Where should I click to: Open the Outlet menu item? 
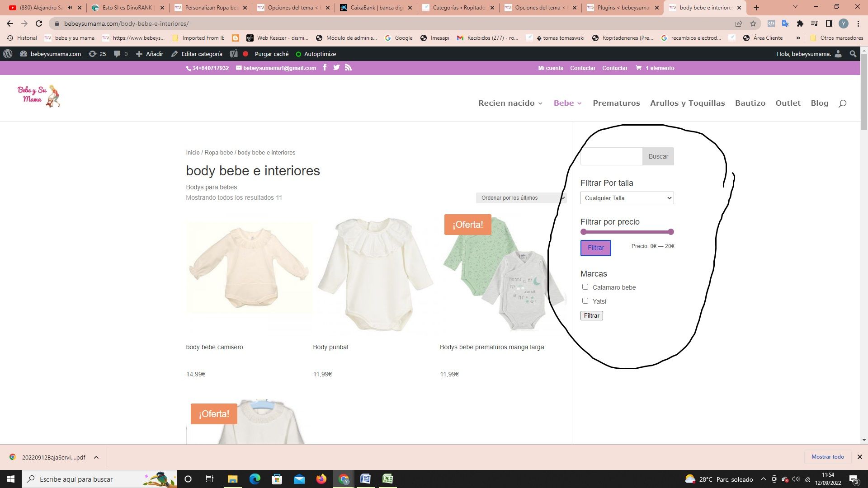[788, 103]
